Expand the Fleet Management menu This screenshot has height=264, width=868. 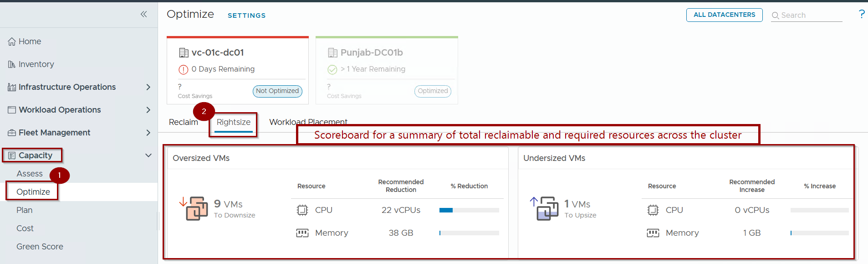coord(148,133)
